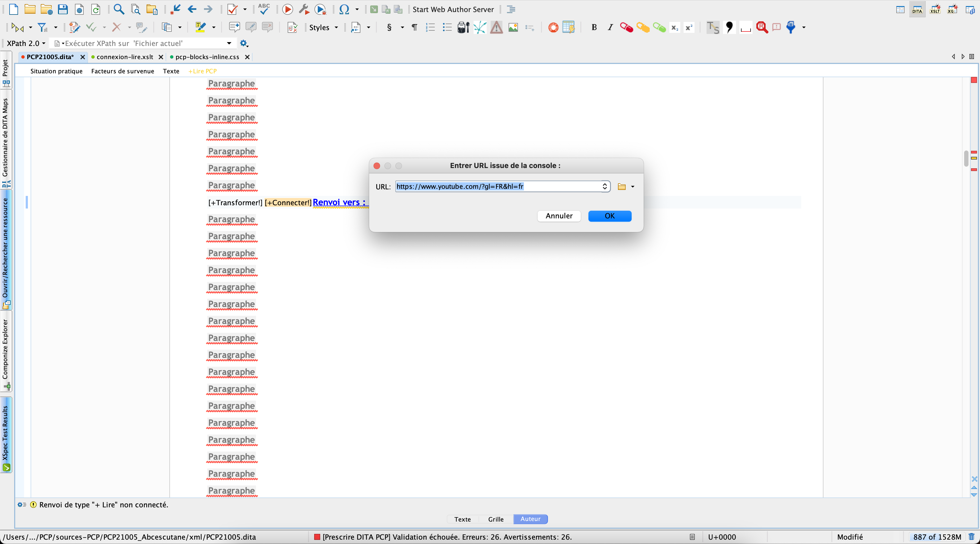Click the Validate red checkmark icon

pos(232,9)
